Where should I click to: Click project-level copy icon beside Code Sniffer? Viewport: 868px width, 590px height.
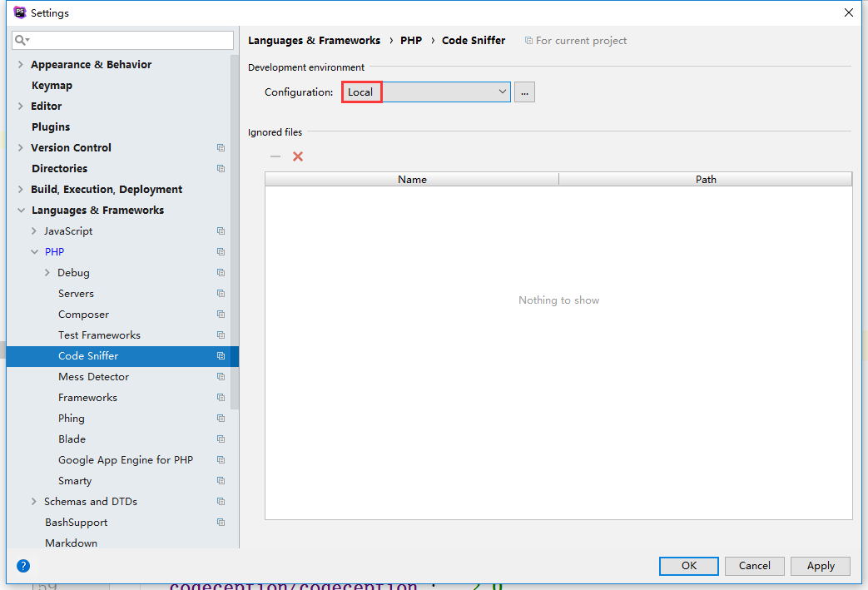[221, 356]
